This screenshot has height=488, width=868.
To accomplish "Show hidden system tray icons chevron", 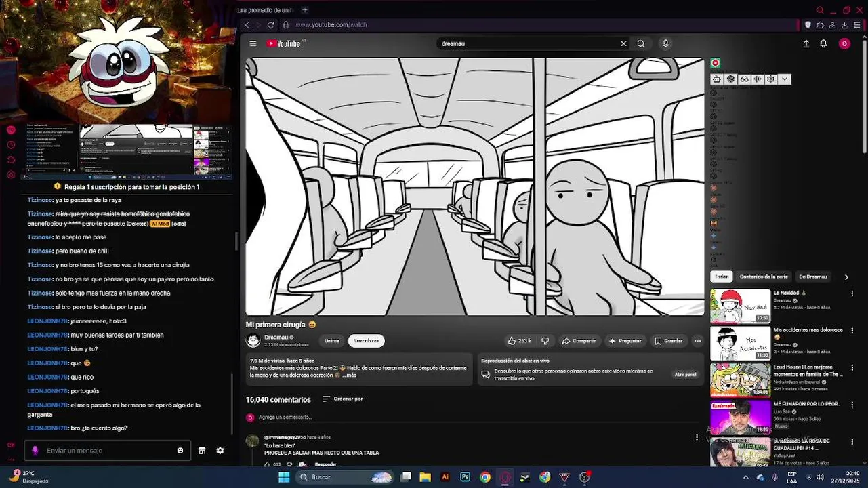I will 745,477.
